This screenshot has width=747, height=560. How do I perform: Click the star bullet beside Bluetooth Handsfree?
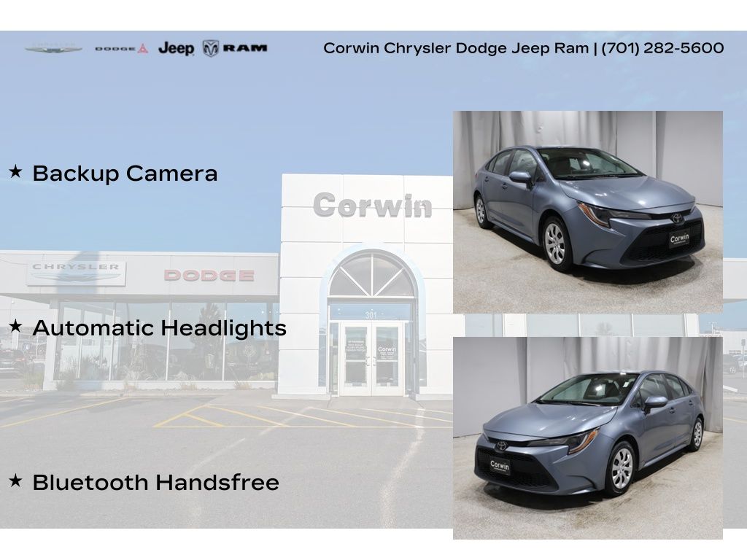point(15,481)
